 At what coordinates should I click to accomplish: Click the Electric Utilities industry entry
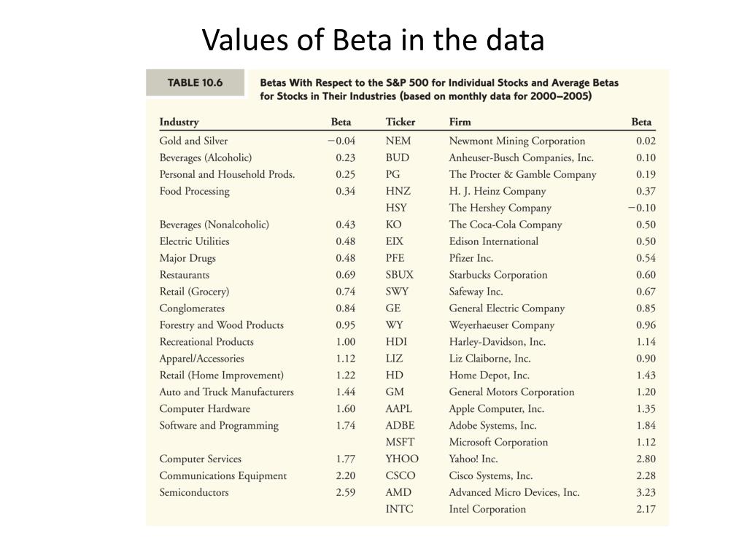(194, 241)
